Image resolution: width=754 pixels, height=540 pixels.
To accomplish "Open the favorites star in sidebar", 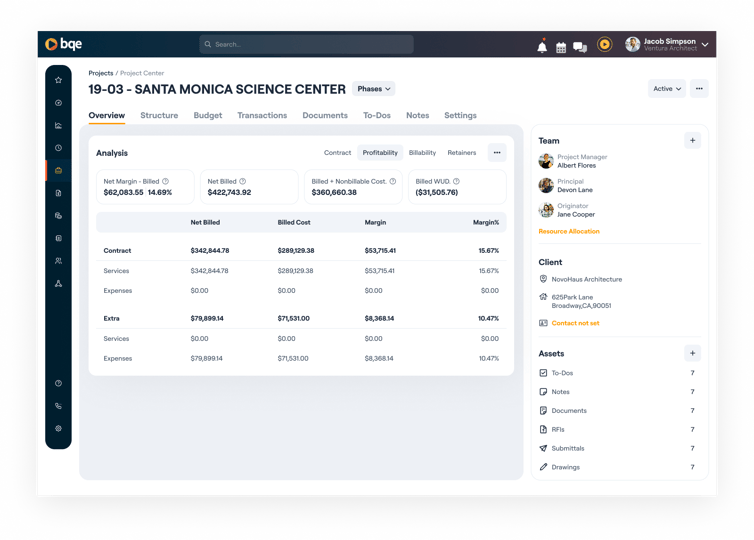I will coord(58,80).
